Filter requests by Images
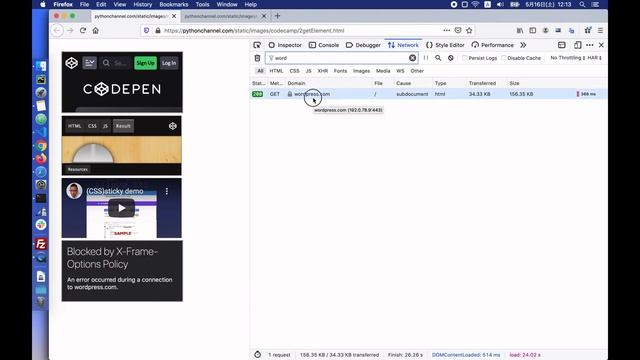This screenshot has height=360, width=640. 361,71
